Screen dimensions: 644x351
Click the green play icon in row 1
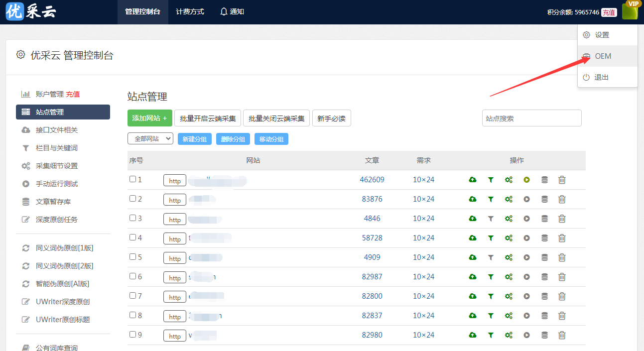pos(526,180)
